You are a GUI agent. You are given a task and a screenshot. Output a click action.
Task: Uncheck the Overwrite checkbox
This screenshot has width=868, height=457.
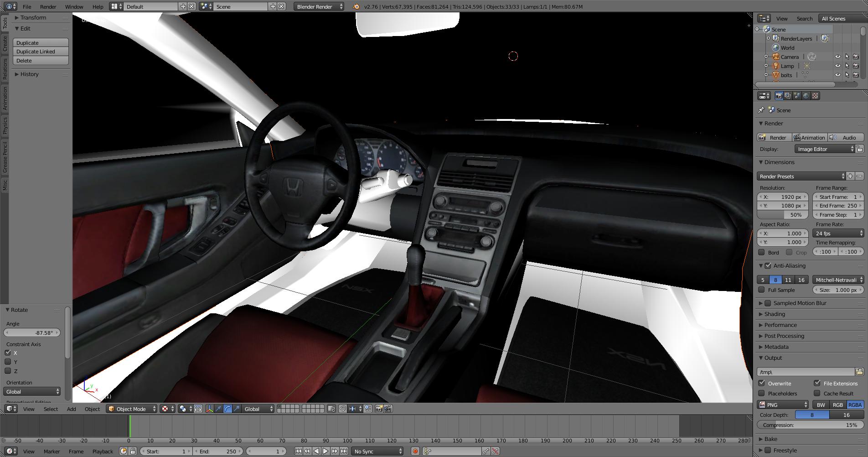point(761,383)
